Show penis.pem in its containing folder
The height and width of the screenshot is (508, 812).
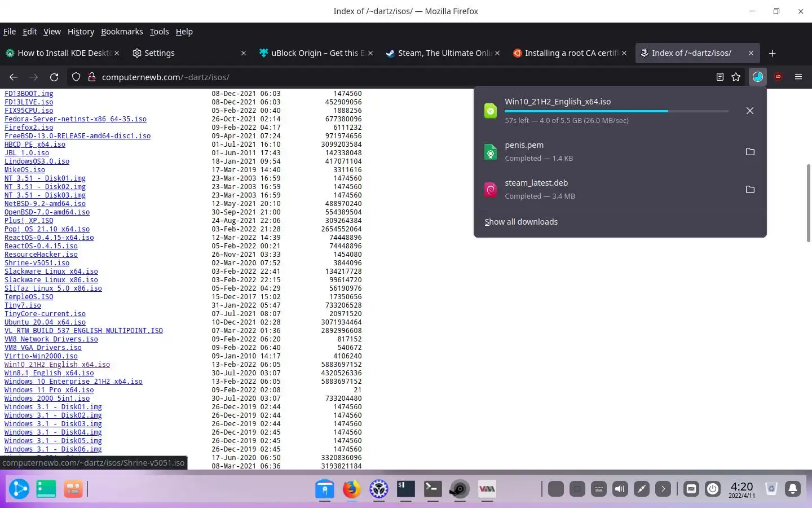coord(750,151)
